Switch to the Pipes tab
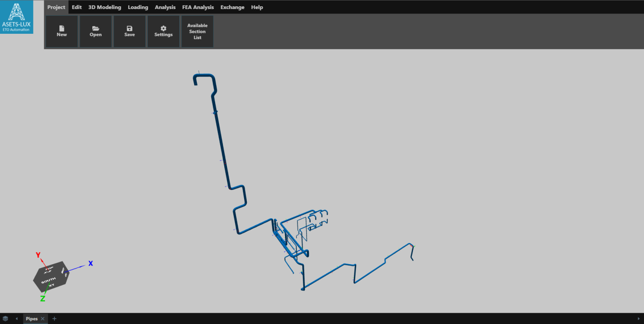 tap(32, 319)
